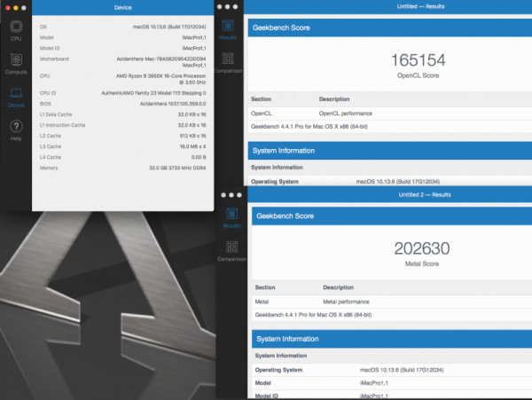Select Comparison icon in Untitled 2 window
The image size is (532, 400).
click(x=232, y=251)
